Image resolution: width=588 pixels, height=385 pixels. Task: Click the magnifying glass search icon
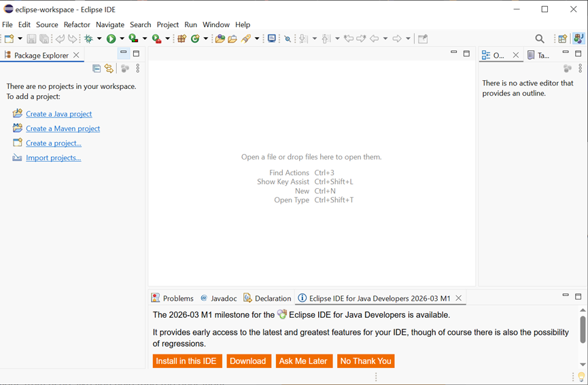(540, 39)
